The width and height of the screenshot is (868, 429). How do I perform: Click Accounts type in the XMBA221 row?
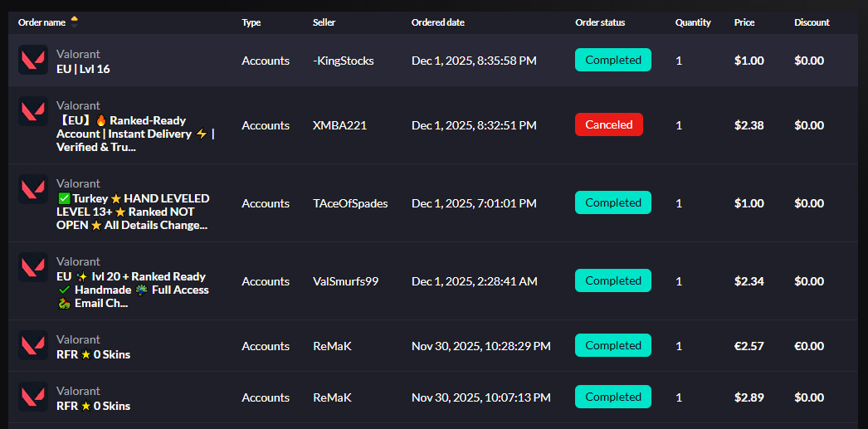[266, 125]
